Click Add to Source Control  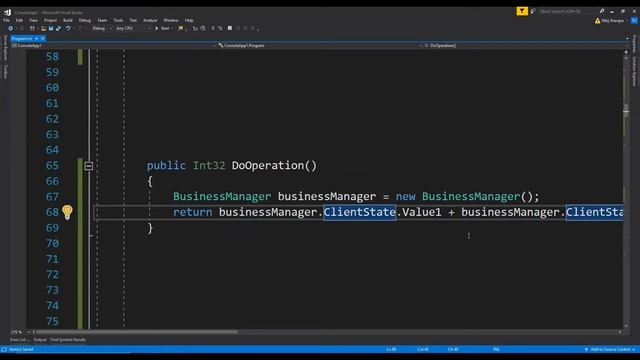[x=610, y=349]
